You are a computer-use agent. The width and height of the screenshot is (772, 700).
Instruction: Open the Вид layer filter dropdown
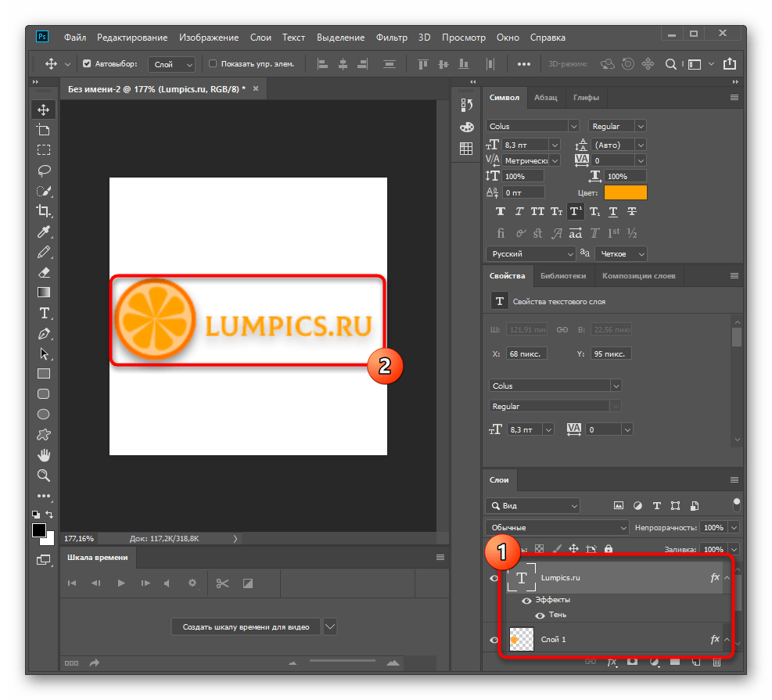click(532, 506)
